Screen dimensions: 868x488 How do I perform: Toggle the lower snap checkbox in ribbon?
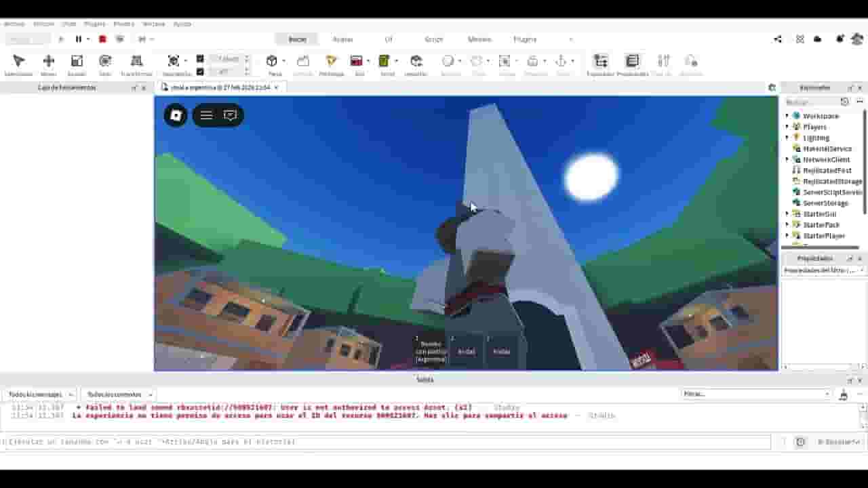(x=200, y=71)
